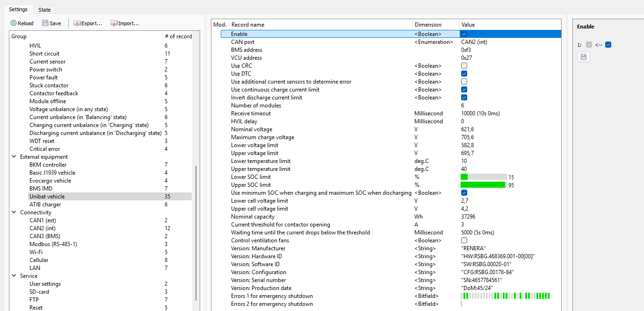The image size is (644, 311).
Task: Select the Stuck contactor tree item
Action: 49,85
